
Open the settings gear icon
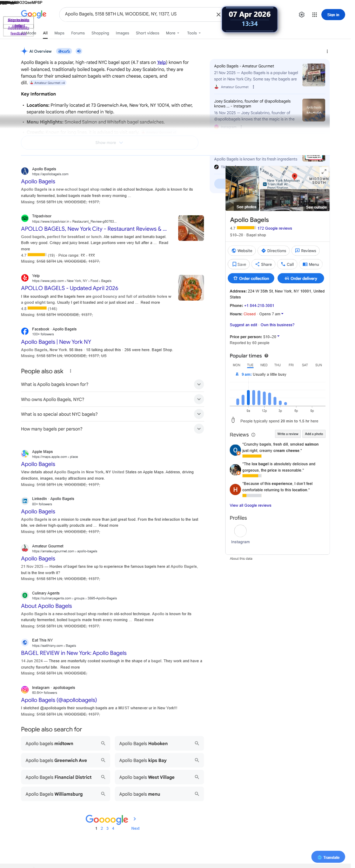[x=302, y=15]
